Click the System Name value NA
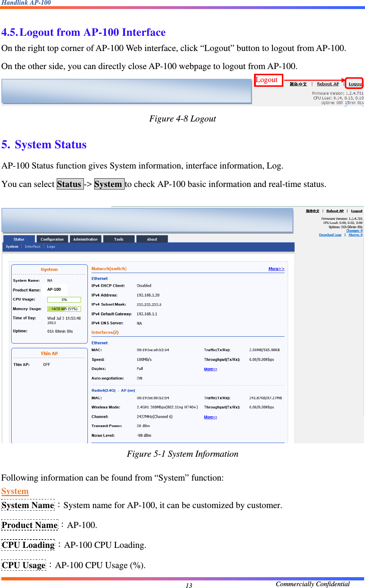Viewport: 365px width, 588px height. 50,281
